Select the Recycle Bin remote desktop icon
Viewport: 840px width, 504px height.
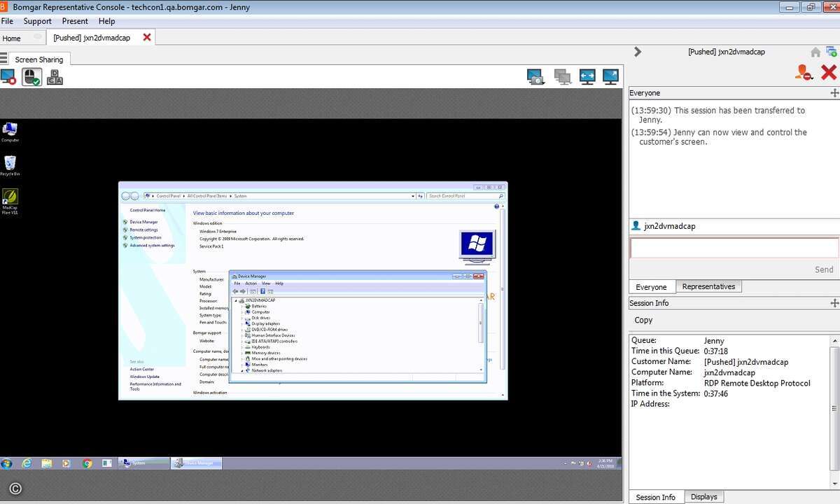tap(10, 166)
